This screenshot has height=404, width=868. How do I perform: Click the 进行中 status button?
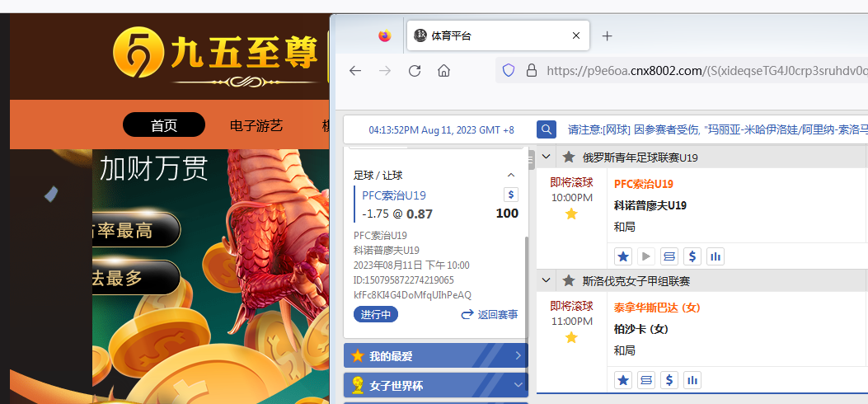(x=376, y=314)
